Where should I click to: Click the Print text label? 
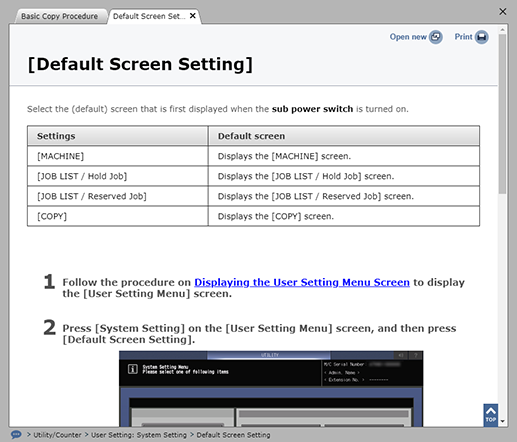(x=463, y=37)
